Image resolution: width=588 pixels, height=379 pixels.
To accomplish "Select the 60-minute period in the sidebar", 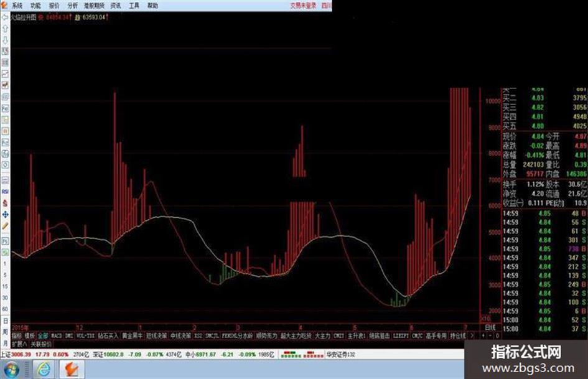I will coord(5,309).
